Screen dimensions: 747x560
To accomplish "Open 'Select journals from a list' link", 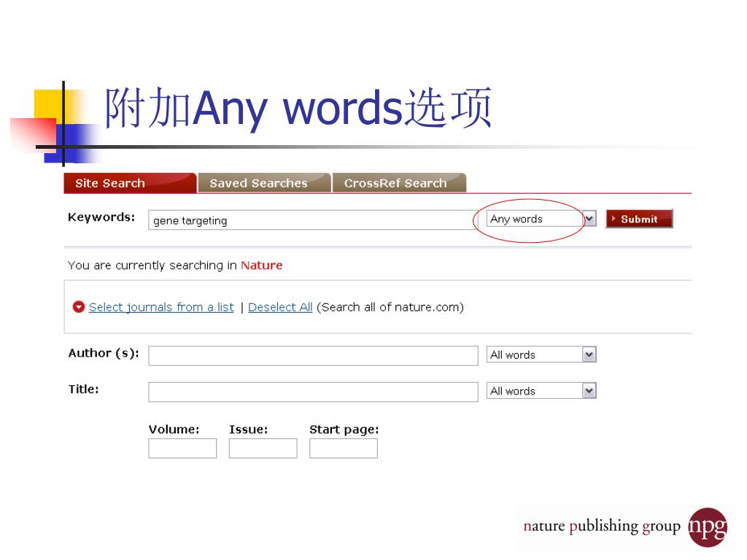I will click(x=161, y=308).
